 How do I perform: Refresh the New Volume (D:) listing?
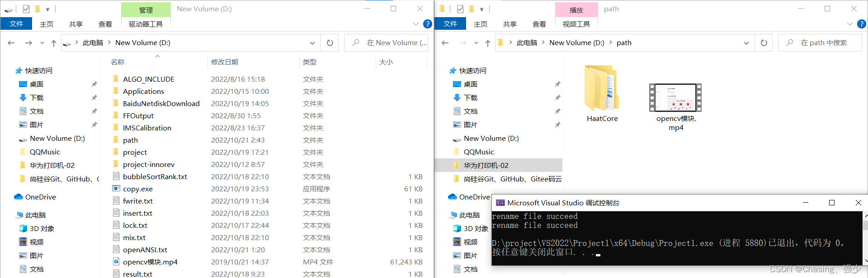pyautogui.click(x=330, y=43)
